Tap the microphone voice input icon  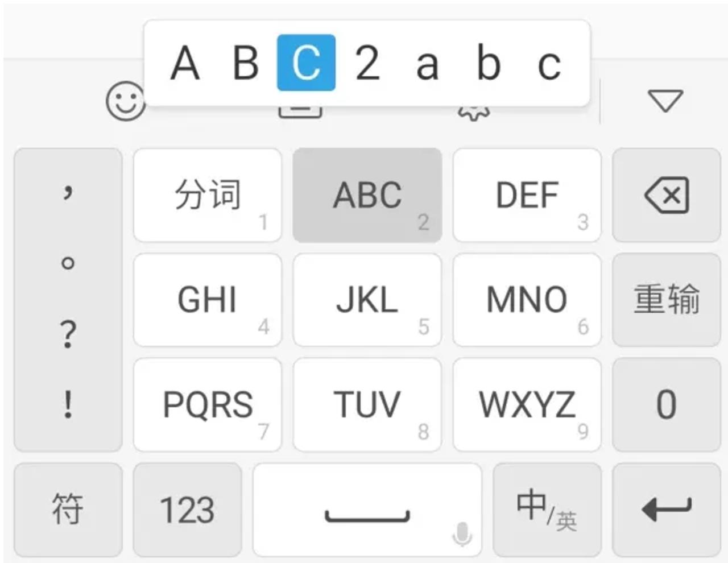[x=462, y=535]
